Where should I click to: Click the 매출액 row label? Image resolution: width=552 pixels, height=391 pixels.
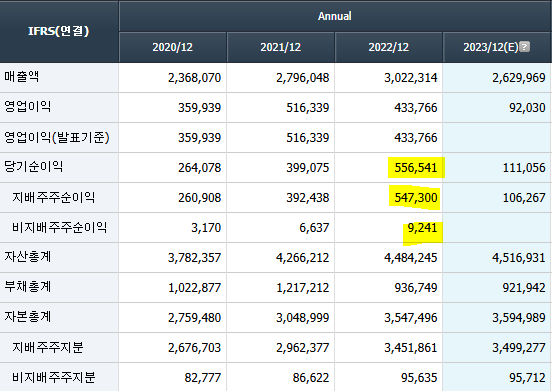[x=22, y=77]
